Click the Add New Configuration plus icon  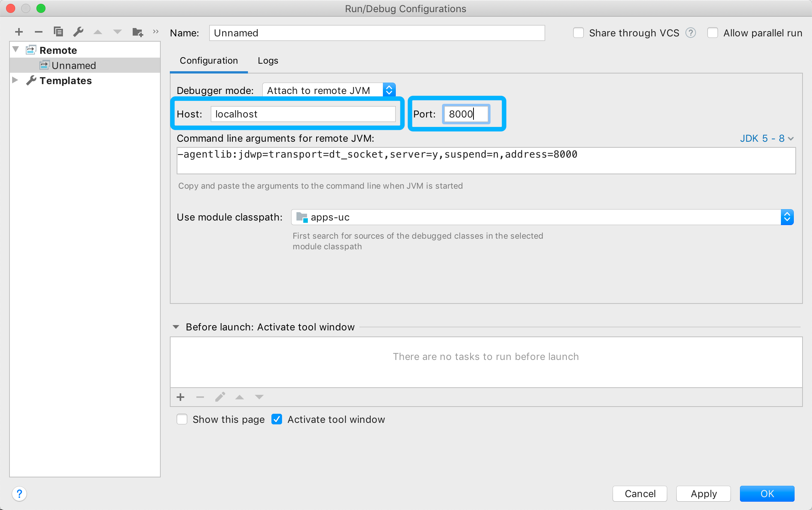click(19, 32)
